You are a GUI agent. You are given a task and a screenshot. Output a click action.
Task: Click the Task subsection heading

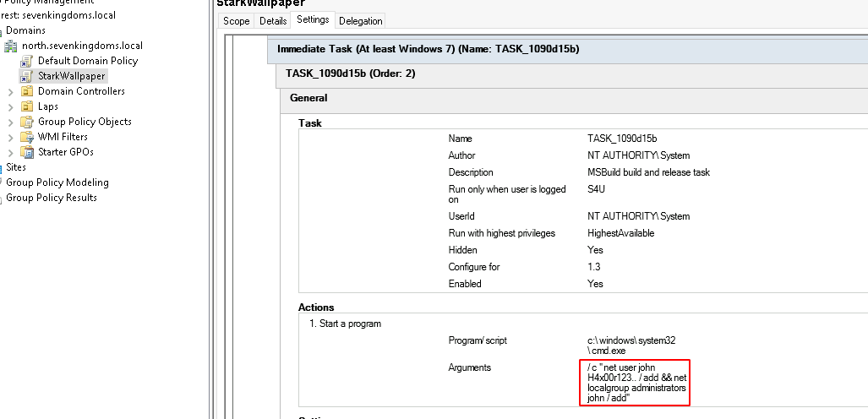[310, 123]
